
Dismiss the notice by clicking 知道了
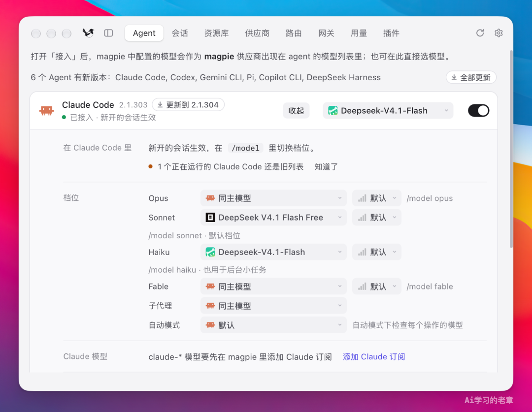coord(326,166)
